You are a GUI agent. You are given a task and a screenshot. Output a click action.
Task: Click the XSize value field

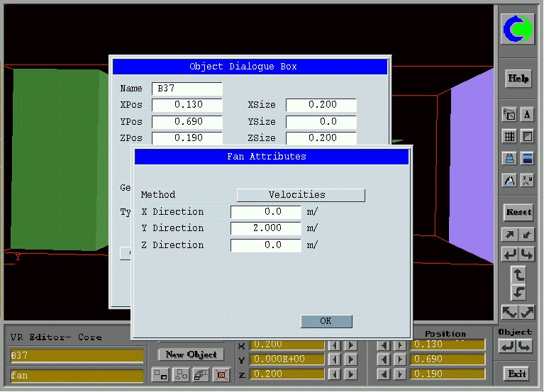click(x=321, y=105)
